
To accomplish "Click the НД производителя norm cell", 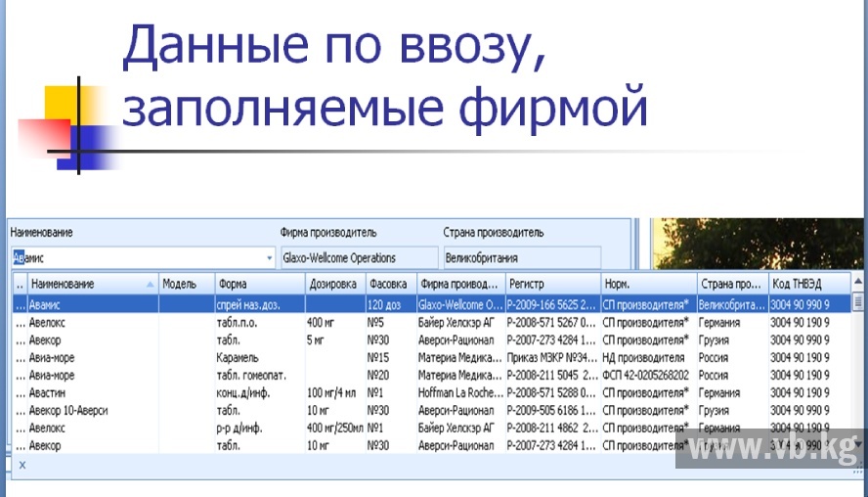I will [649, 358].
